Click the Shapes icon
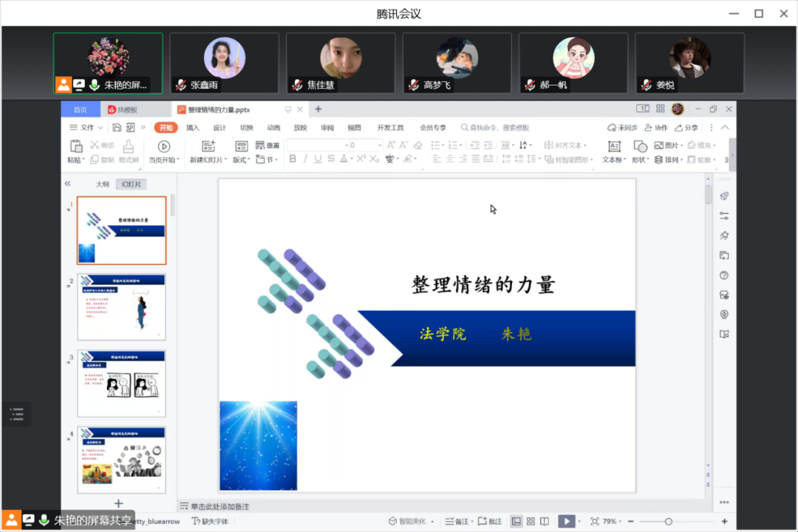 pos(640,146)
